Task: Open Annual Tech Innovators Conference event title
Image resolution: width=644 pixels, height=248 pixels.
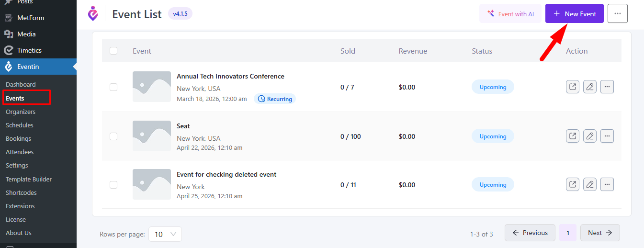Action: point(230,76)
